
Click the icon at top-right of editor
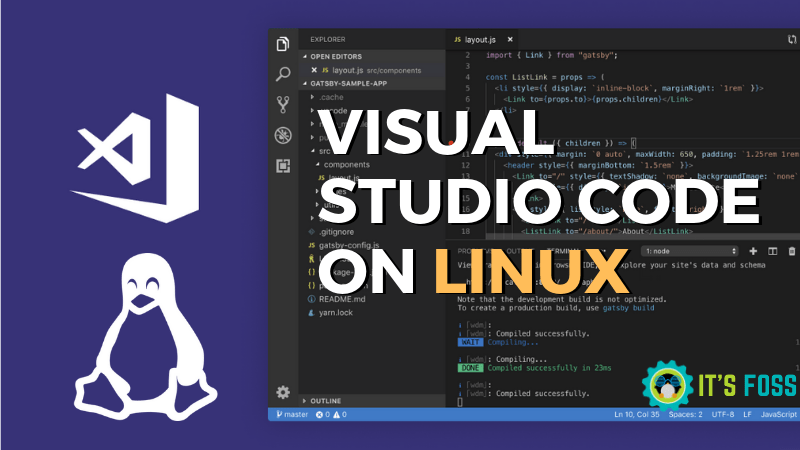792,39
